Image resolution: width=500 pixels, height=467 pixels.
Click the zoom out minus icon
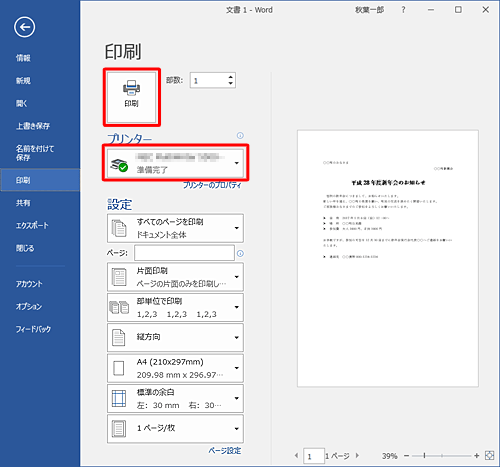[x=406, y=456]
